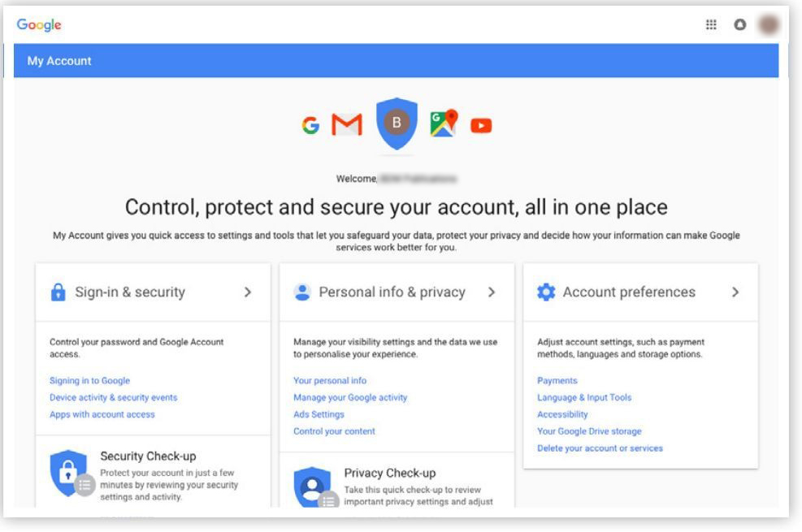The width and height of the screenshot is (802, 532).
Task: Expand the Personal info & privacy chevron
Action: 492,292
